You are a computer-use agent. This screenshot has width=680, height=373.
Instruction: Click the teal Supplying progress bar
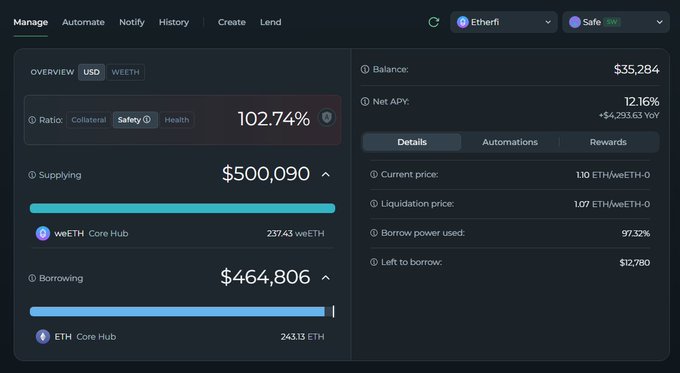pos(182,208)
